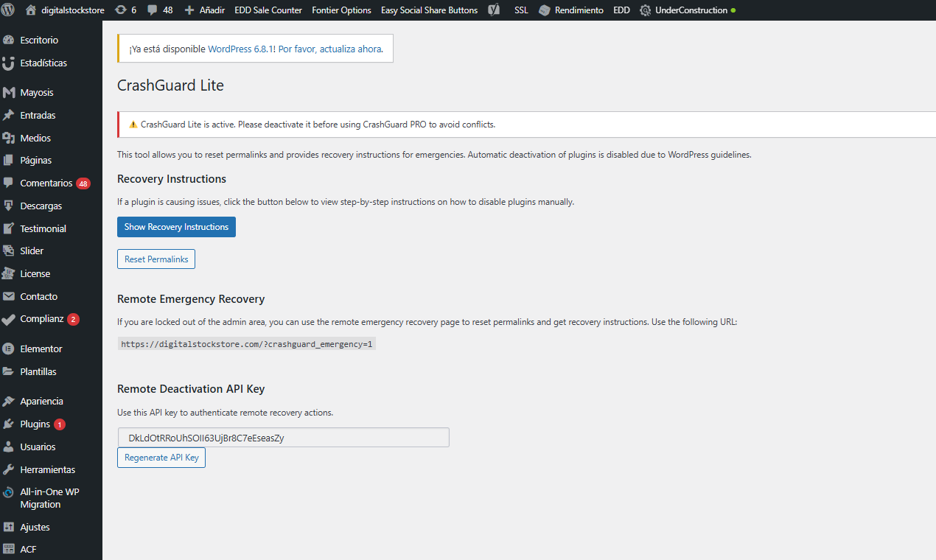Click the Recovery Instructions heading

click(x=172, y=179)
